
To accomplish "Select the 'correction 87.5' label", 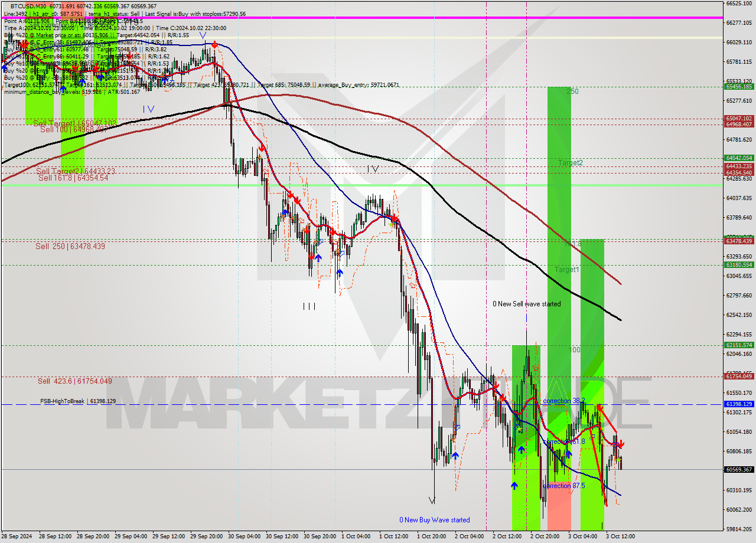I will click(564, 486).
